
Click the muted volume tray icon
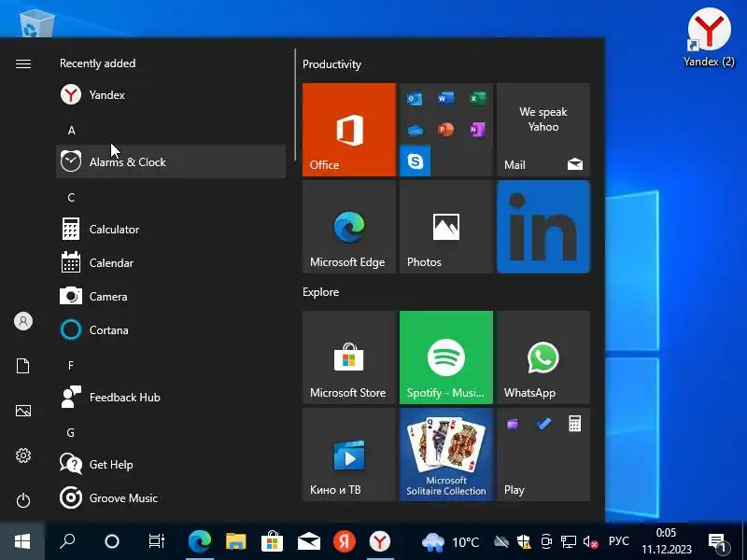591,542
